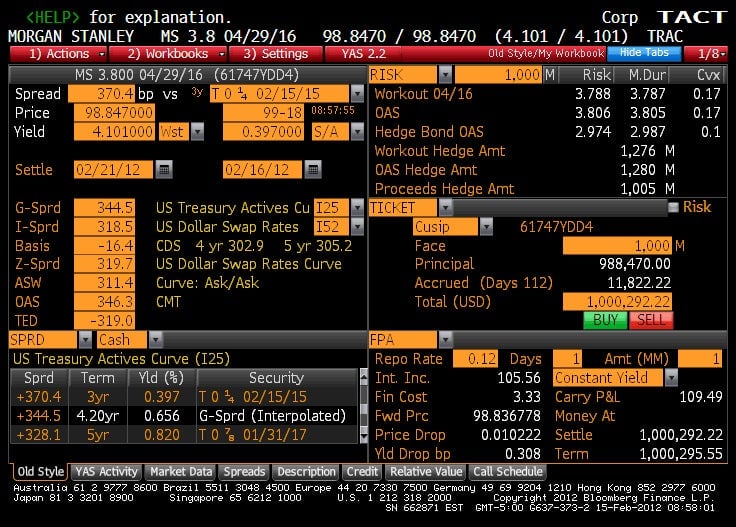The image size is (736, 527).
Task: Open the Actions menu
Action: click(x=58, y=53)
